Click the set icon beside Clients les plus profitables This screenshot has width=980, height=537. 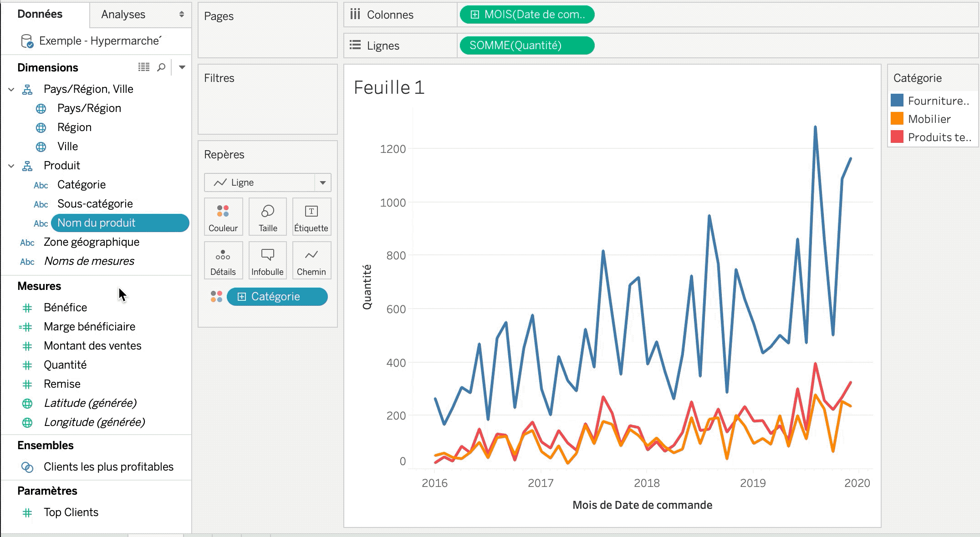coord(27,467)
